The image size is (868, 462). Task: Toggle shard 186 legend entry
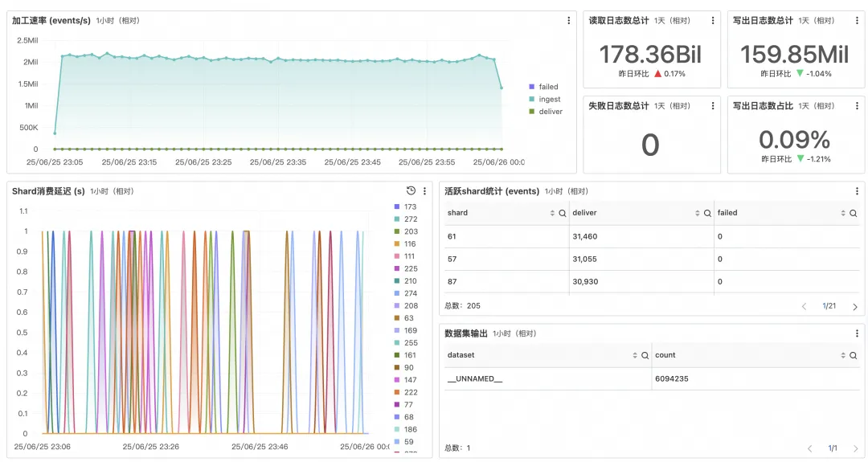click(x=406, y=429)
